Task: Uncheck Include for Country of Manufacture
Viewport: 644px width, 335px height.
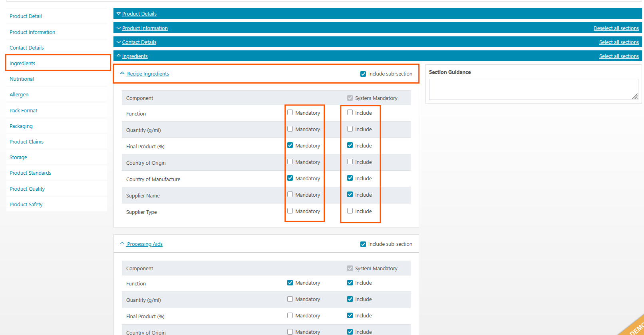Action: click(350, 178)
